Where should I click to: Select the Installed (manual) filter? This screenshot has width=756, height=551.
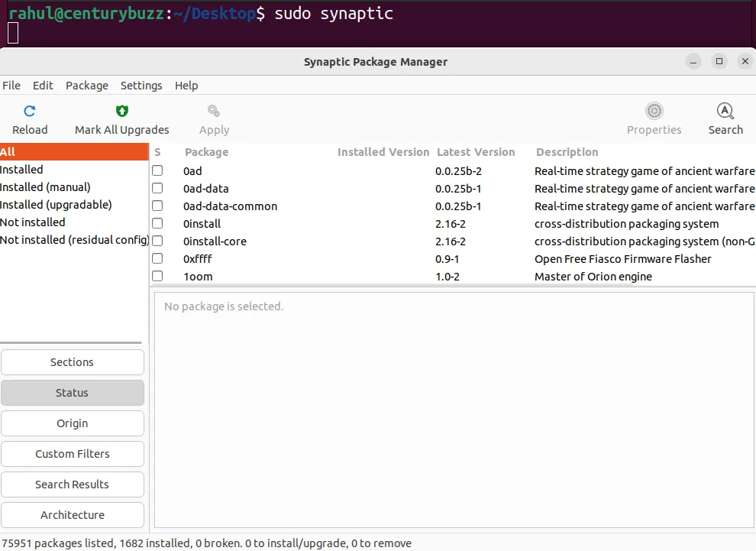pyautogui.click(x=74, y=187)
